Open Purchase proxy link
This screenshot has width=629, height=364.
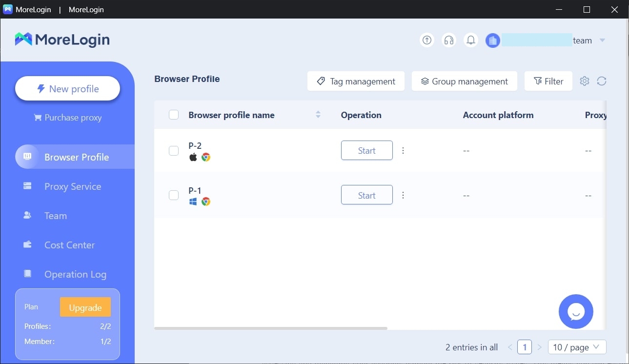tap(67, 118)
